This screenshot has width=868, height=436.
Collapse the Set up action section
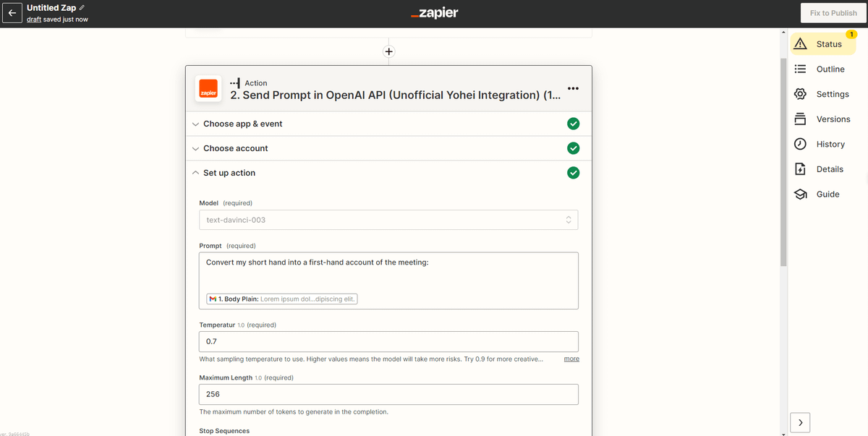coord(229,173)
